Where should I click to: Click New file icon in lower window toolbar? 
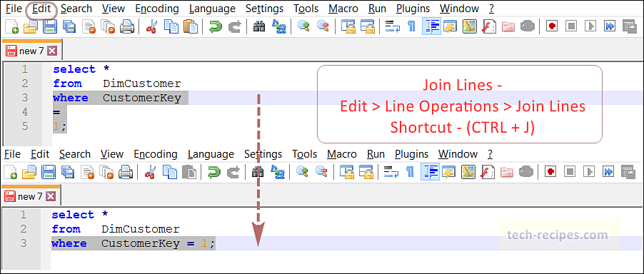(10, 172)
